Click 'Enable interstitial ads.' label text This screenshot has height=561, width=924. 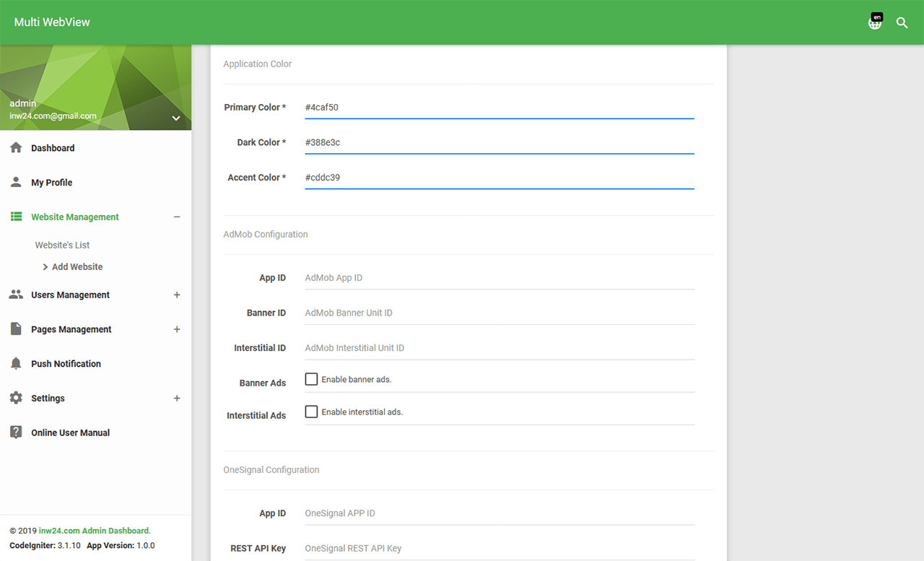pos(362,412)
